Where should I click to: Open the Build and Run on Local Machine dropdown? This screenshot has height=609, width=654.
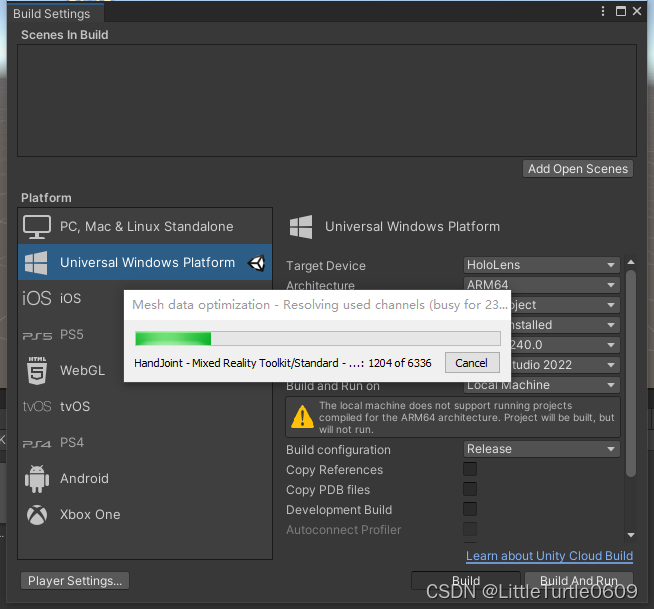[541, 385]
